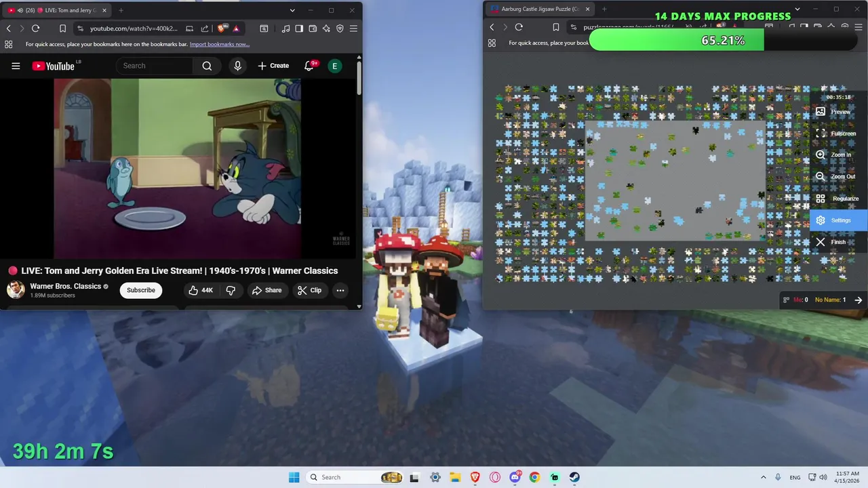Click the Clip button
The image size is (868, 488).
click(x=309, y=290)
